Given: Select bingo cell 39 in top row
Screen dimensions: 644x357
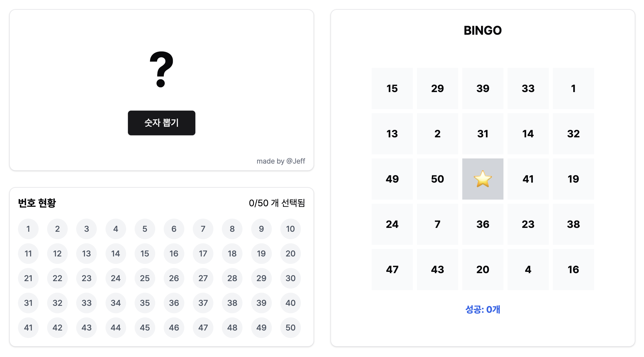Looking at the screenshot, I should 483,88.
